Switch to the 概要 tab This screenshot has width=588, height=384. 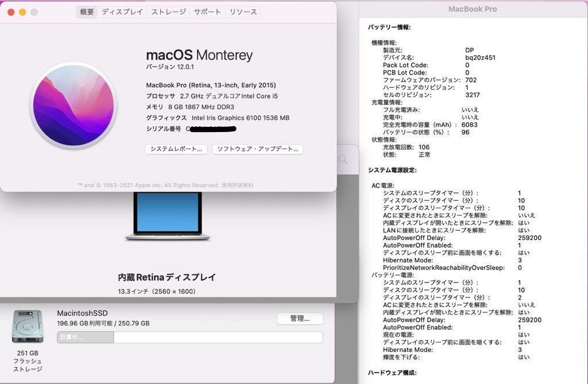pos(87,12)
